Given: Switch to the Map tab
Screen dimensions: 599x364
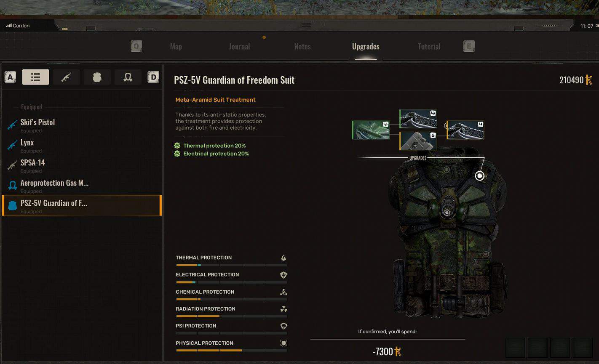Looking at the screenshot, I should (x=176, y=46).
